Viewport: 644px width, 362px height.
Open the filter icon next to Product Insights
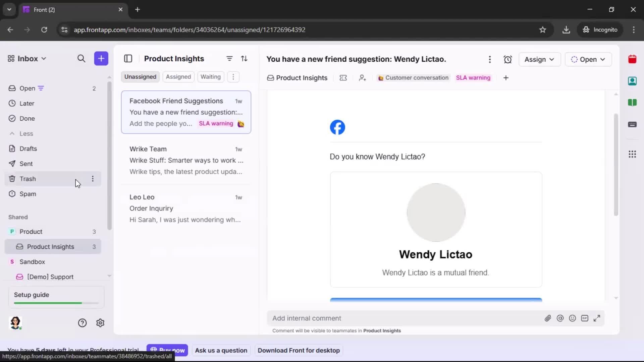click(229, 58)
